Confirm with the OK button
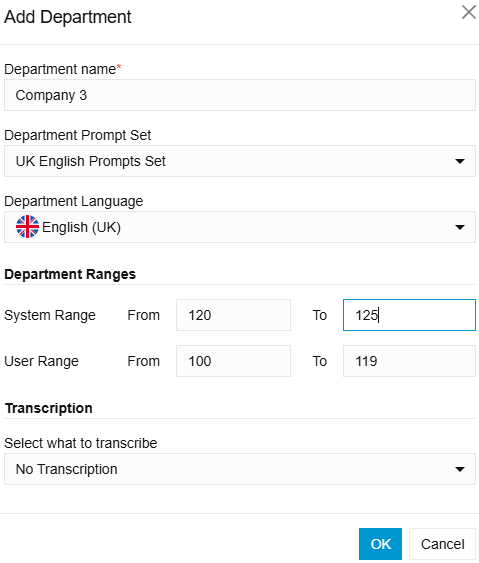The width and height of the screenshot is (479, 563). pos(380,544)
